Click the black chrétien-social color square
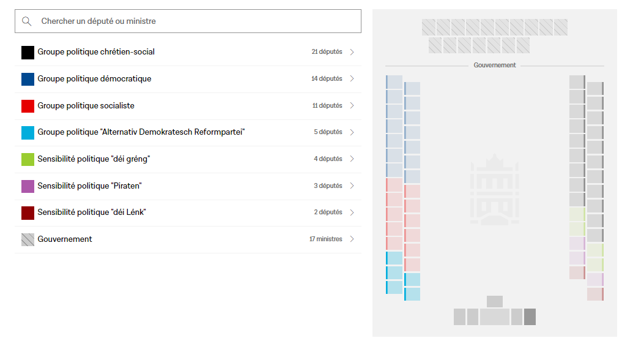 pyautogui.click(x=28, y=52)
